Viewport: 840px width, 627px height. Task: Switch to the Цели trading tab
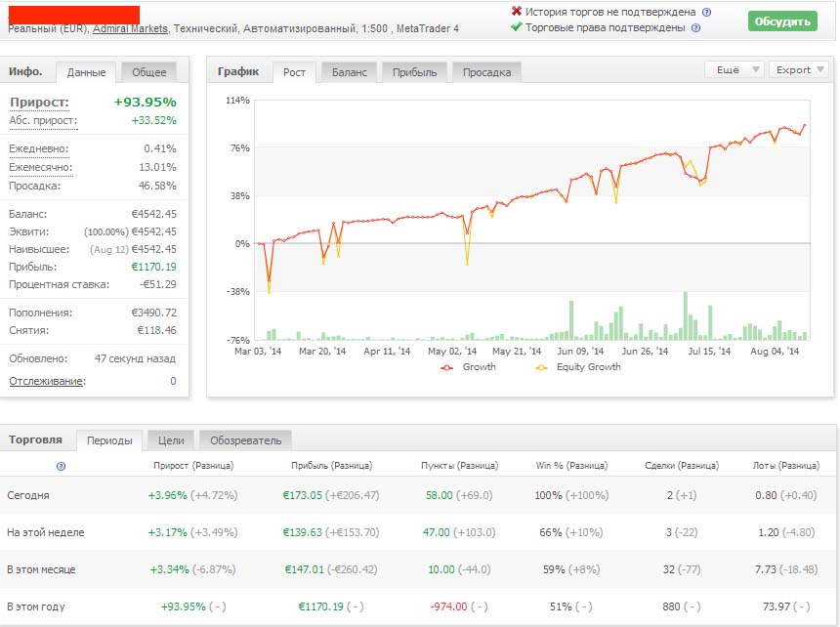pos(170,440)
